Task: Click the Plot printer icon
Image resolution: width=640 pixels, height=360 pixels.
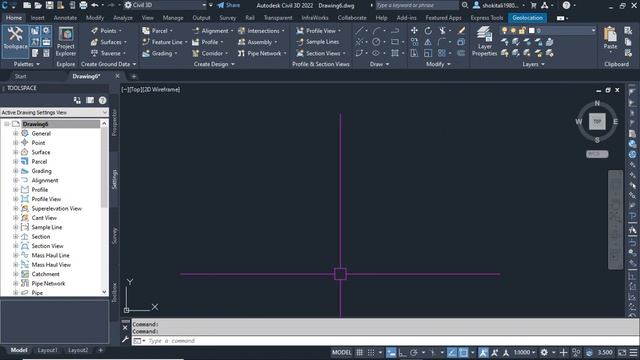Action: click(x=83, y=5)
